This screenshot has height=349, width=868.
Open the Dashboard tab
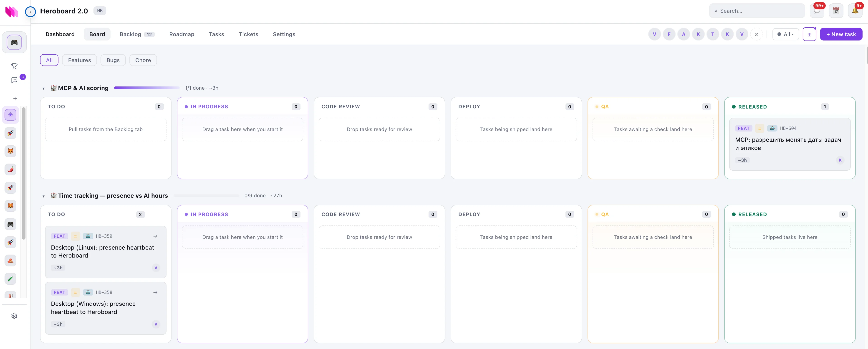(60, 34)
